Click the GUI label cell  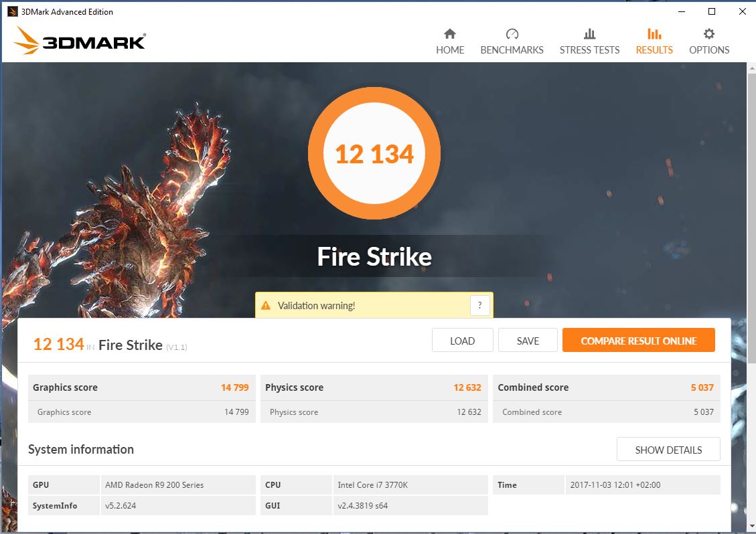click(296, 506)
